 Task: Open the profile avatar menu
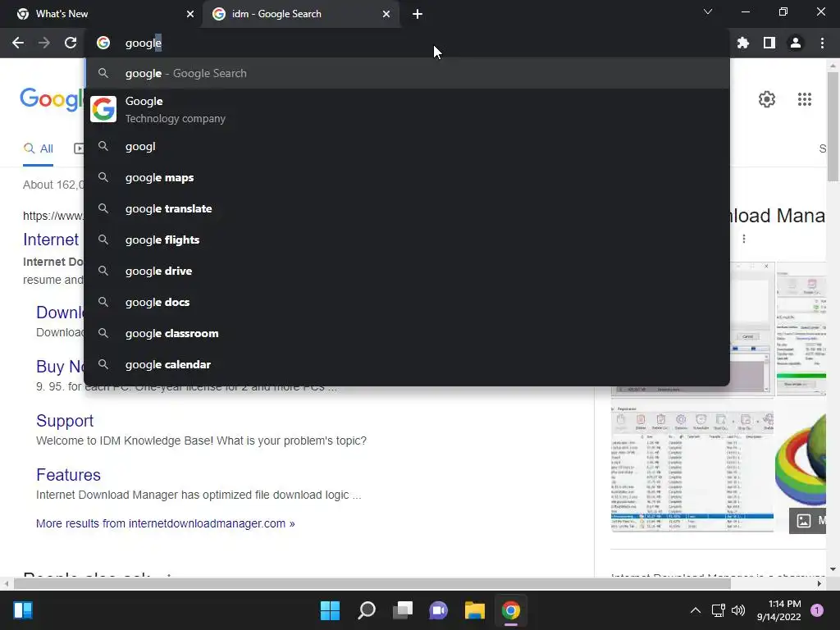pyautogui.click(x=796, y=43)
